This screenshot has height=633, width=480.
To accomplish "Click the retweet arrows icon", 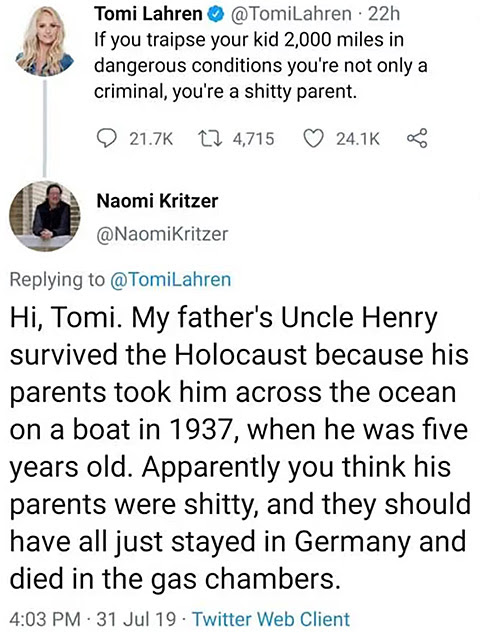I will click(211, 139).
